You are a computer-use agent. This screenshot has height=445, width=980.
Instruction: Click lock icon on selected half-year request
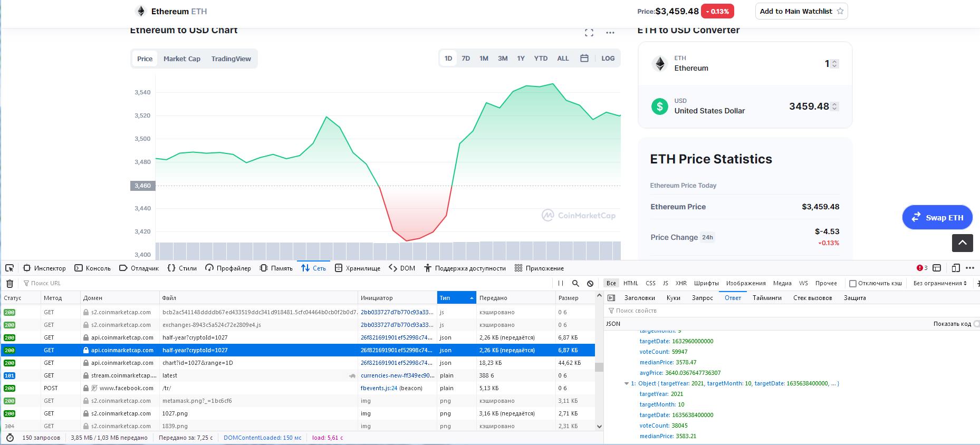[86, 350]
